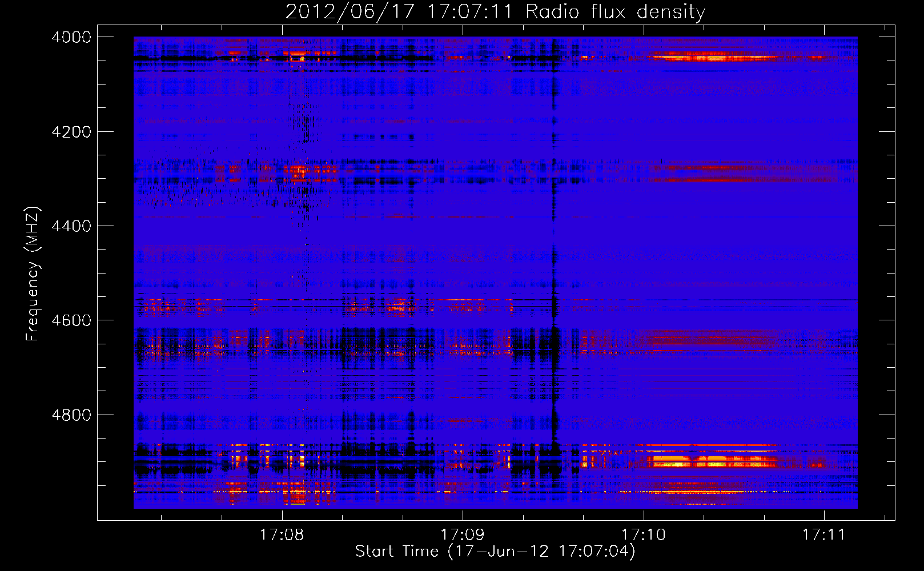Click the 17:09 time tick label

click(x=463, y=534)
